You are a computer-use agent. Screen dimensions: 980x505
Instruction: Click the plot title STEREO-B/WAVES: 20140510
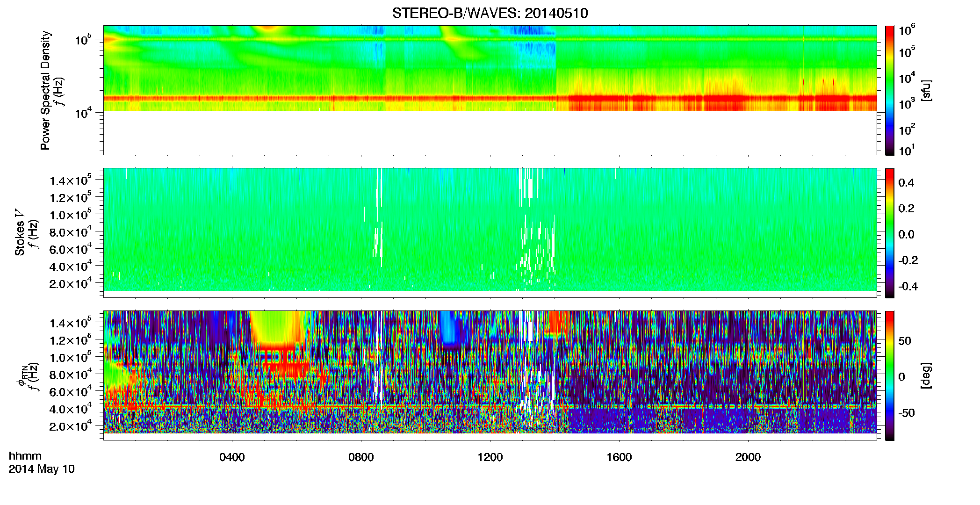[x=490, y=13]
